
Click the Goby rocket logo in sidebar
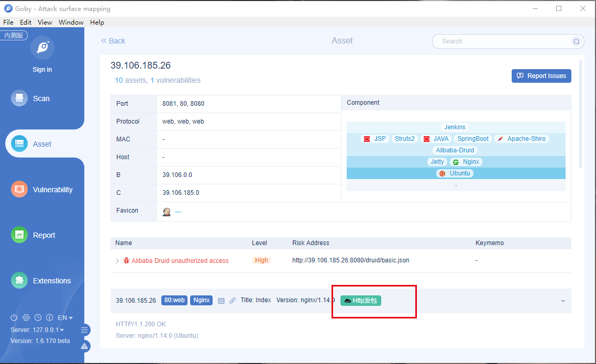click(x=42, y=48)
